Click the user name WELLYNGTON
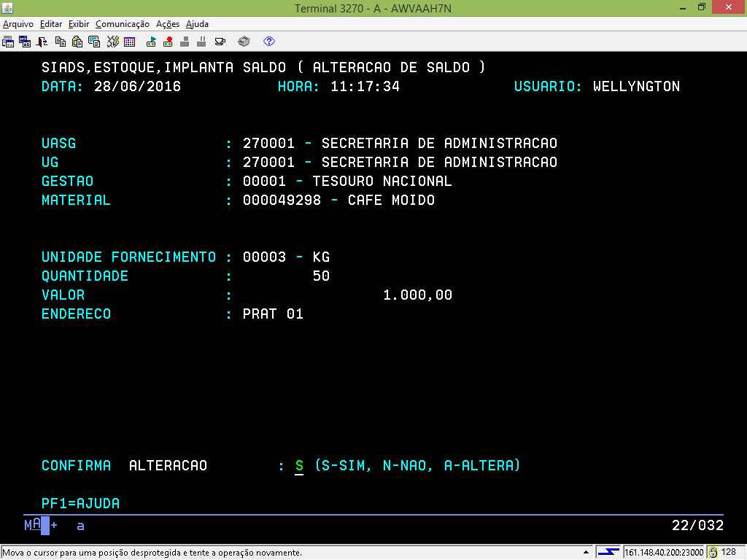Viewport: 747px width, 560px height. pos(636,87)
